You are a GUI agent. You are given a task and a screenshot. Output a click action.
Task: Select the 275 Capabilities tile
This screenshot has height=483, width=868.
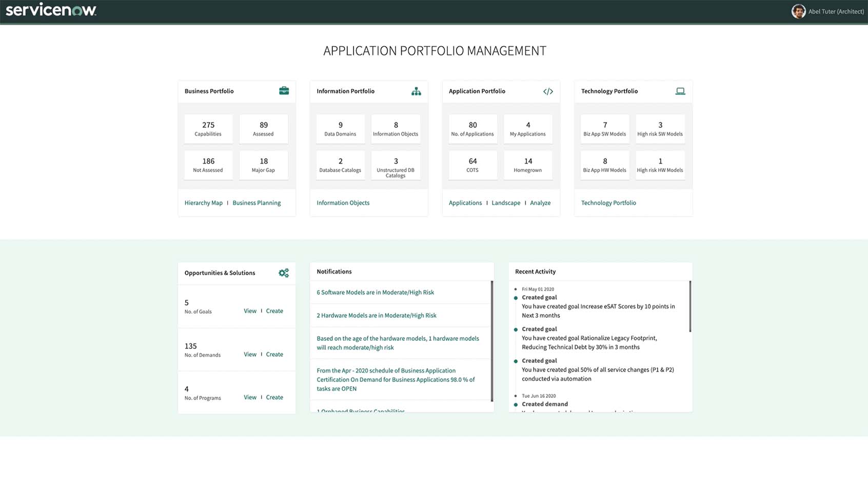tap(208, 129)
